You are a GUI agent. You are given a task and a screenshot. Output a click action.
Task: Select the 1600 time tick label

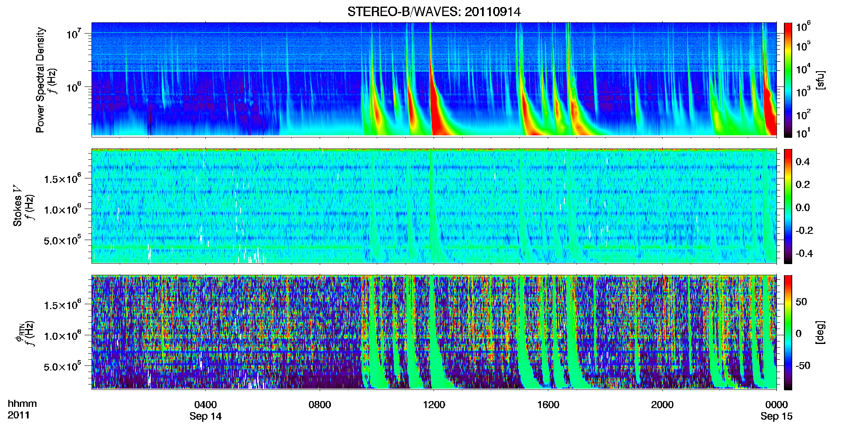pos(548,404)
